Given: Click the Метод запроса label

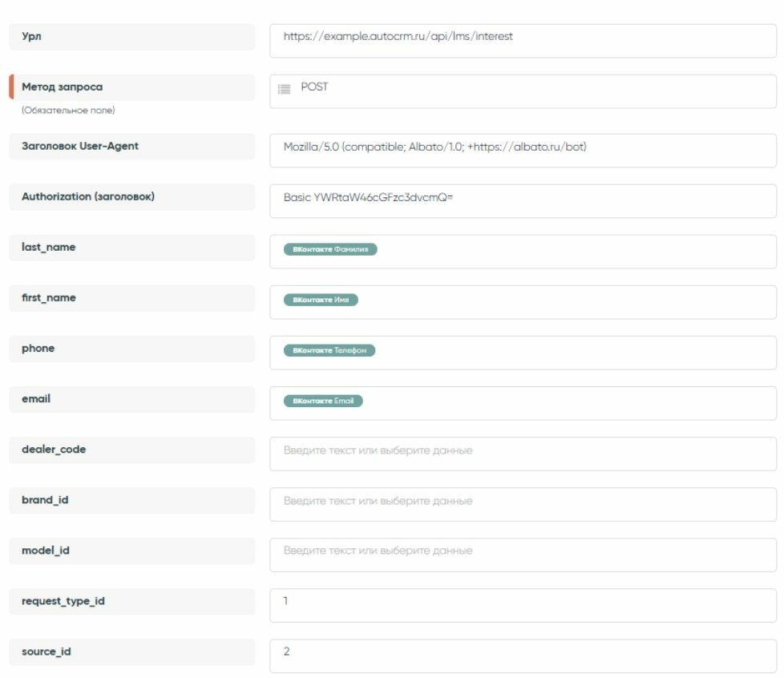Looking at the screenshot, I should coord(63,87).
